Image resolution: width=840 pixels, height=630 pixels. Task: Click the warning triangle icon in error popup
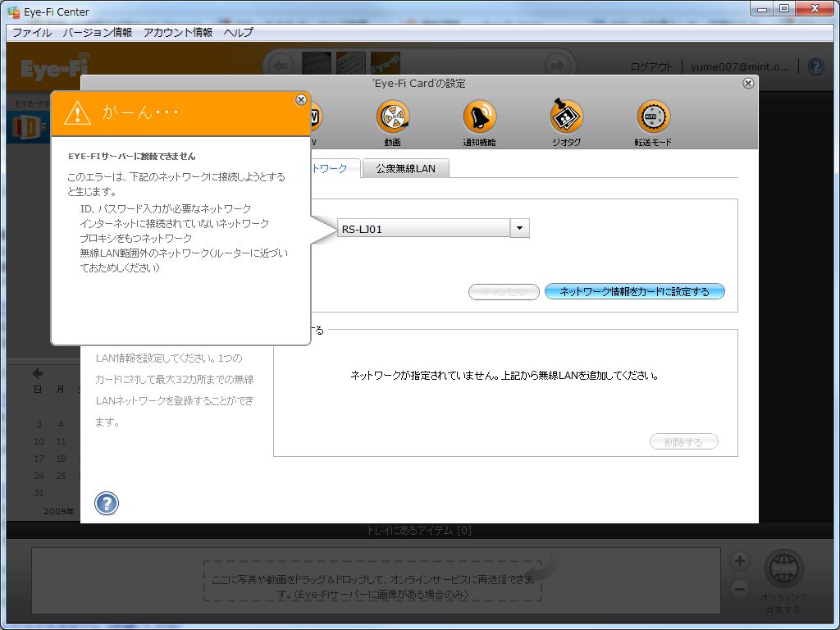coord(77,113)
